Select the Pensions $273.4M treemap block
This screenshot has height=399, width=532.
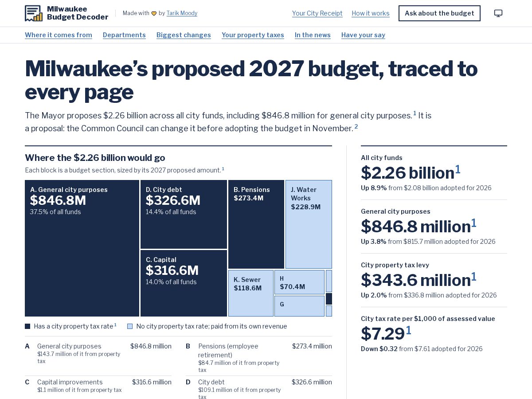click(x=256, y=224)
